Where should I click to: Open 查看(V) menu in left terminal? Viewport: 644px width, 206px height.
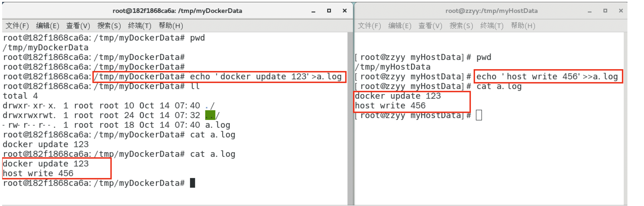pos(78,26)
